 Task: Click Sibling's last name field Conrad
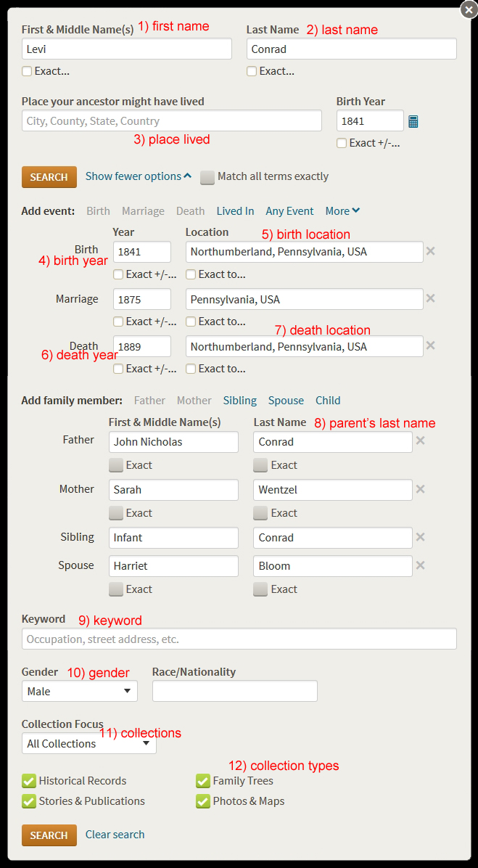tap(333, 538)
